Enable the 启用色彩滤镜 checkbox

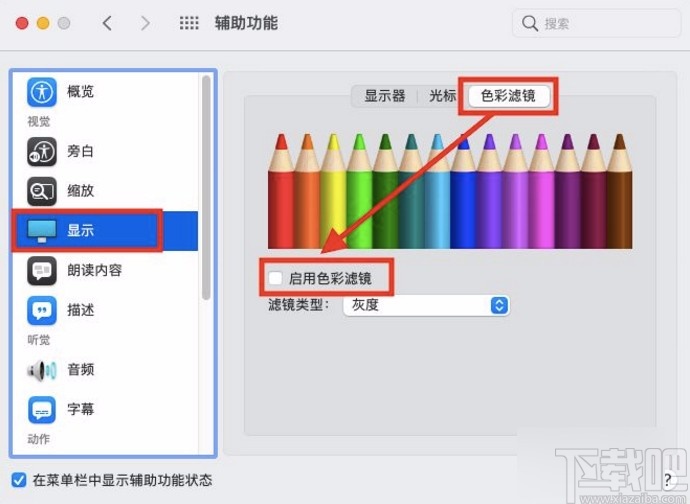coord(275,278)
